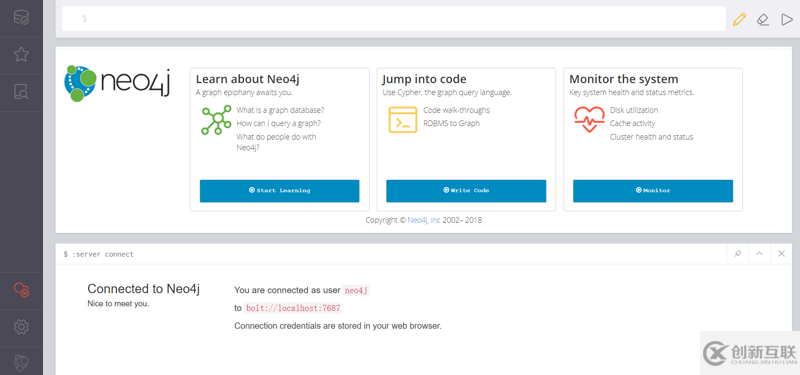The image size is (800, 375).
Task: Click the yellow code terminal icon
Action: point(403,120)
